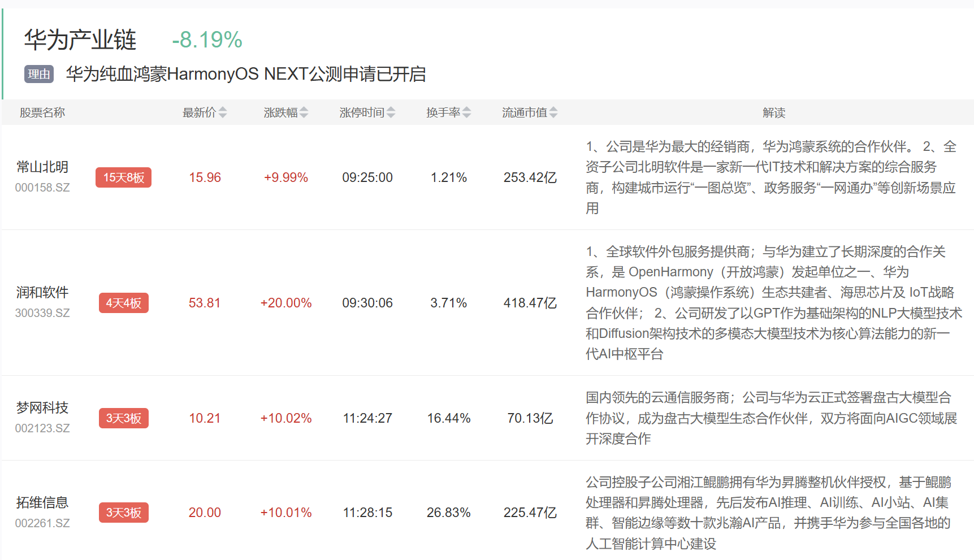974x560 pixels.
Task: Click the +10.01% change value
Action: tap(286, 513)
